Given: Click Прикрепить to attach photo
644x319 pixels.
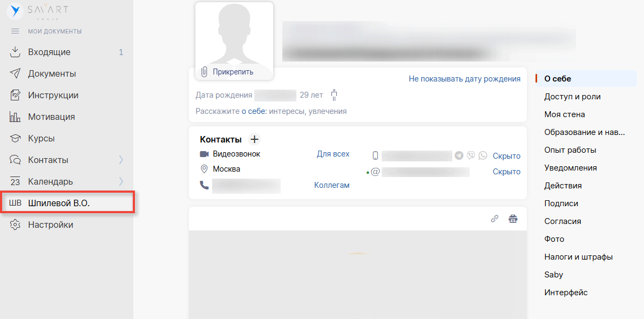Looking at the screenshot, I should pyautogui.click(x=232, y=72).
